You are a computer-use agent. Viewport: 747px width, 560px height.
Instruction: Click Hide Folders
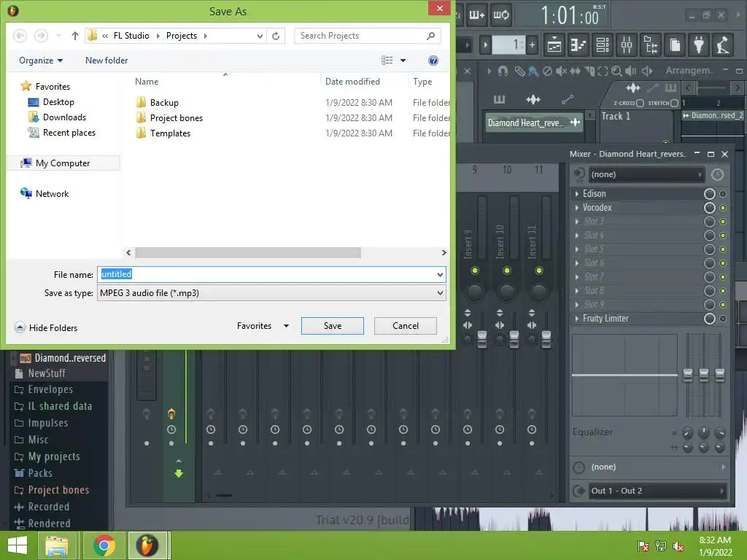[46, 327]
